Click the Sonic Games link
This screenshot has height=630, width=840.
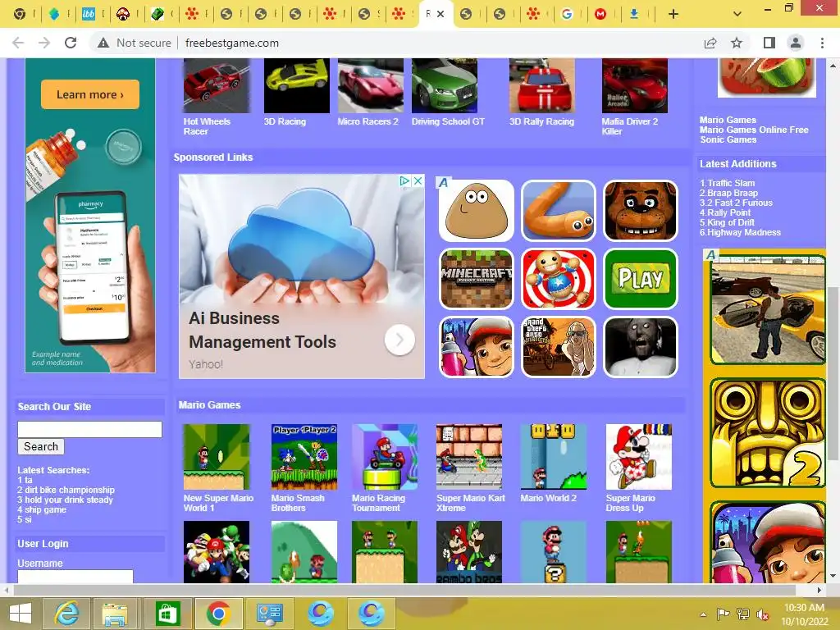pos(728,139)
